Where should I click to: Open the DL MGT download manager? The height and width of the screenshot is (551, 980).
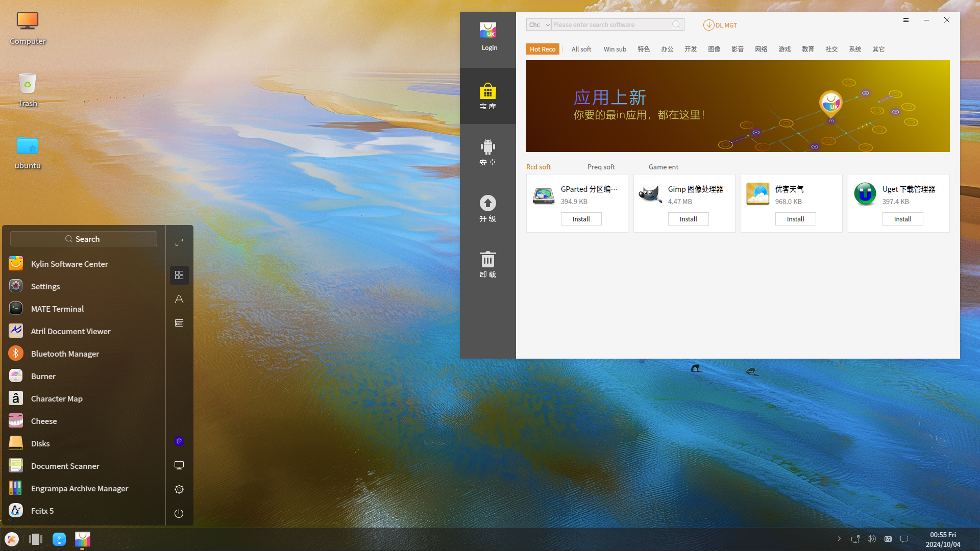(720, 25)
